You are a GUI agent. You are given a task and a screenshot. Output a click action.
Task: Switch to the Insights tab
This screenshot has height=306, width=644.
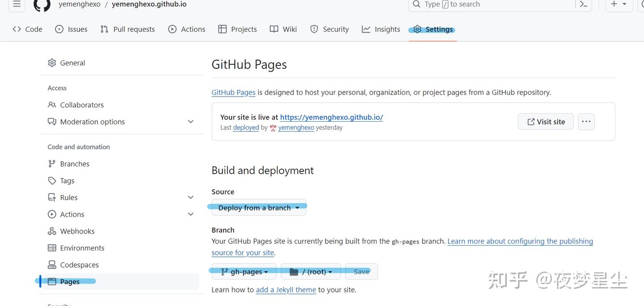click(381, 29)
